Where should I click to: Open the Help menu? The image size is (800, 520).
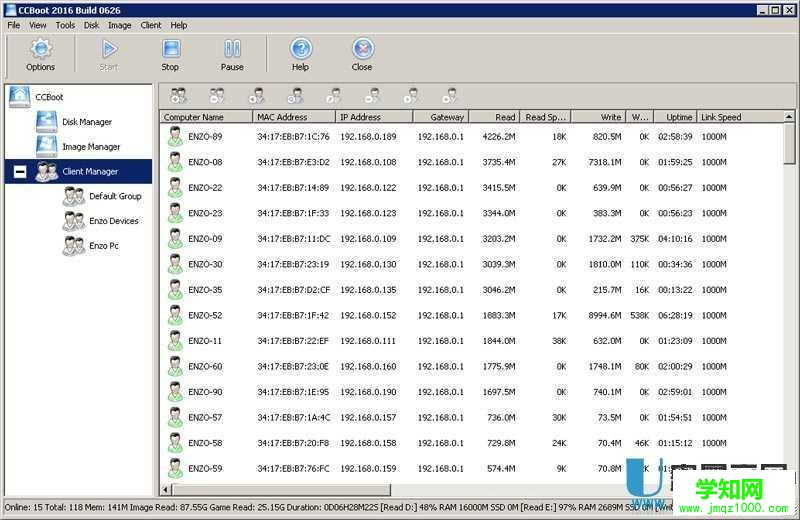coord(179,25)
